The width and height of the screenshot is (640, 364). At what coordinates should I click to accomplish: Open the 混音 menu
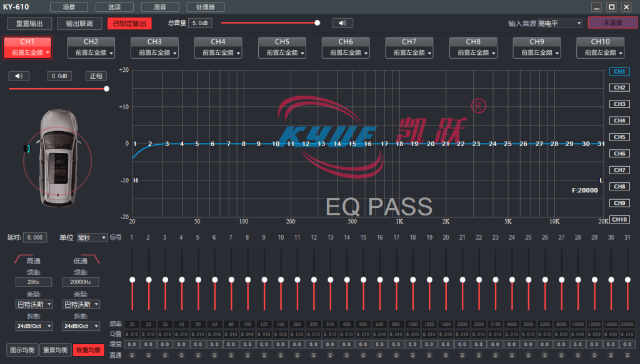pyautogui.click(x=160, y=7)
